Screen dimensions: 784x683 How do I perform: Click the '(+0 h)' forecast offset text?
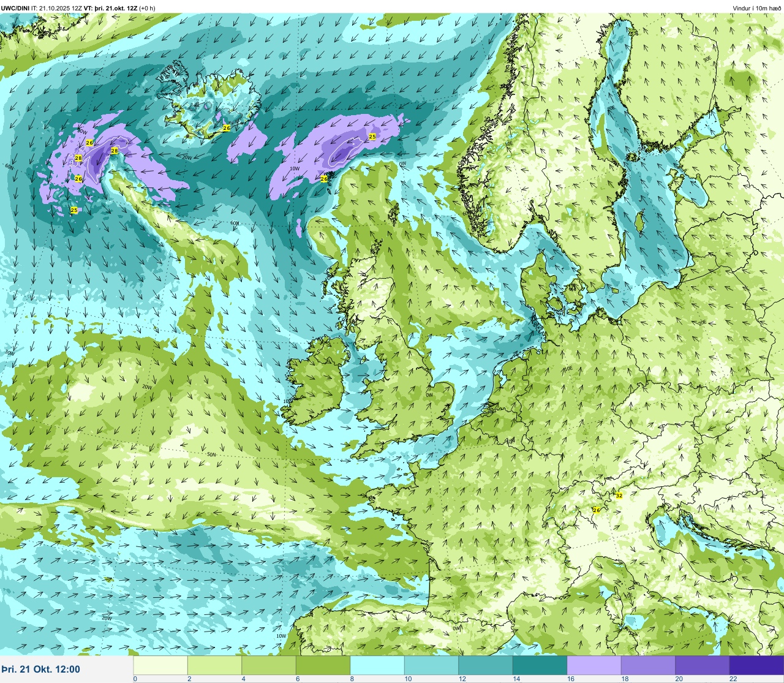147,8
